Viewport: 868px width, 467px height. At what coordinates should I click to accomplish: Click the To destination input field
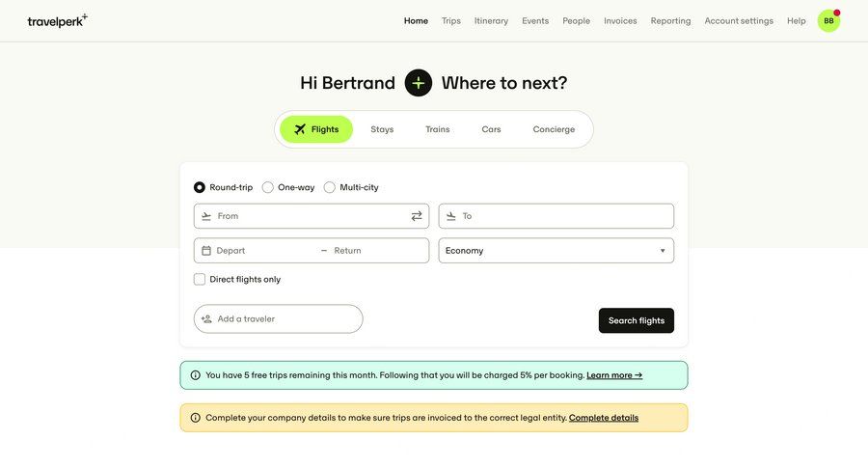[x=565, y=216]
